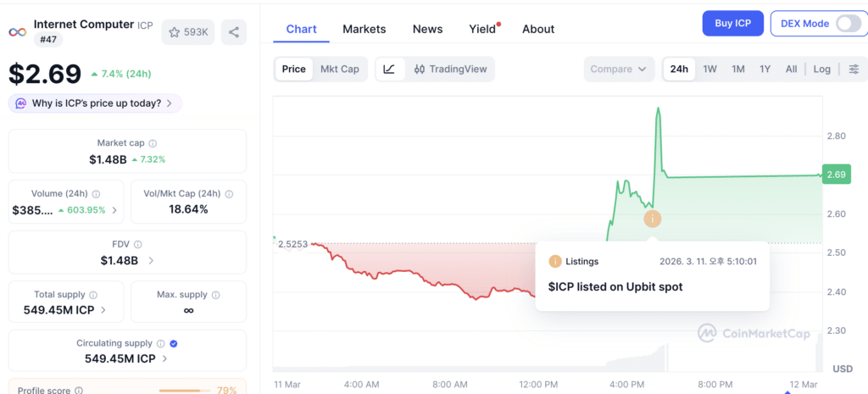Select the 1W time range

pos(709,69)
